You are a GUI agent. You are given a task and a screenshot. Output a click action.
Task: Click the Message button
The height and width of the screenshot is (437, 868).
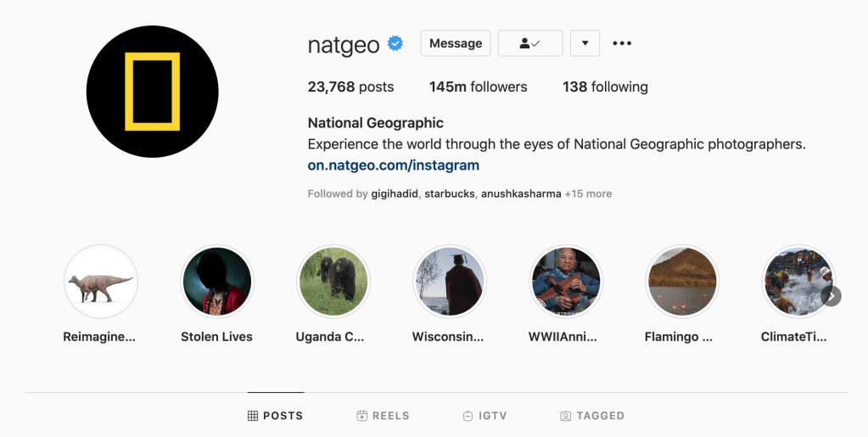[456, 43]
